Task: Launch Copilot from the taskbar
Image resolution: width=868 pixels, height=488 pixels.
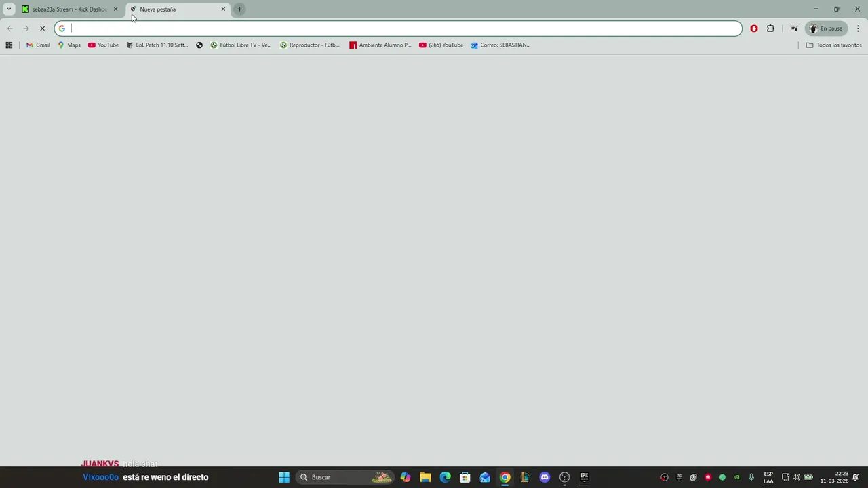Action: pyautogui.click(x=406, y=477)
